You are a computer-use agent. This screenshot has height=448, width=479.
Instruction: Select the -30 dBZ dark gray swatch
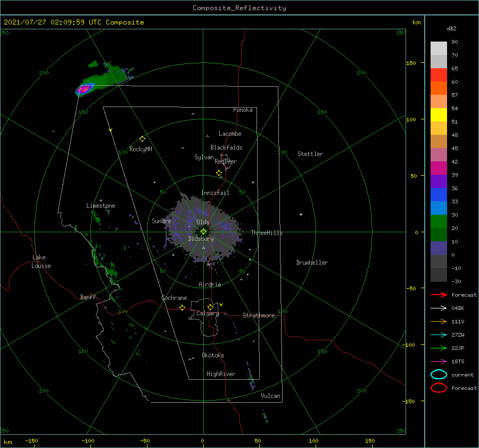click(x=439, y=275)
